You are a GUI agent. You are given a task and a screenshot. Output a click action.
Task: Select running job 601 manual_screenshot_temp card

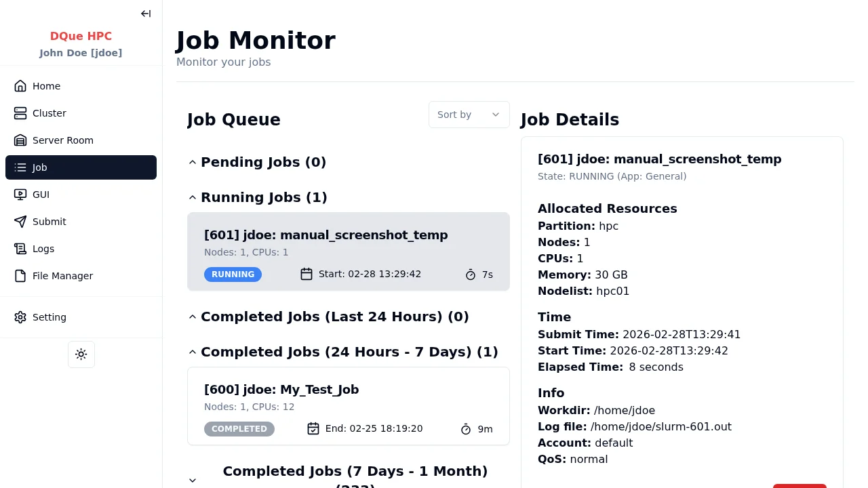point(348,251)
